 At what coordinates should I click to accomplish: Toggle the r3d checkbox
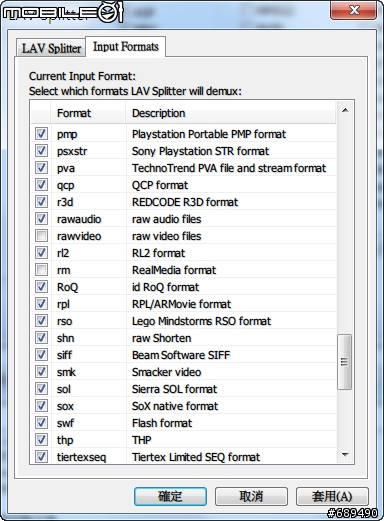click(41, 202)
